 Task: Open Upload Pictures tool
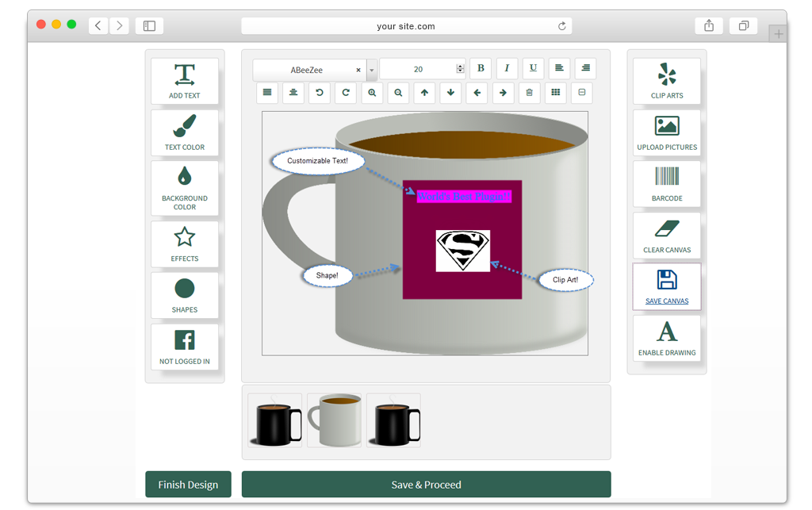[x=666, y=132]
